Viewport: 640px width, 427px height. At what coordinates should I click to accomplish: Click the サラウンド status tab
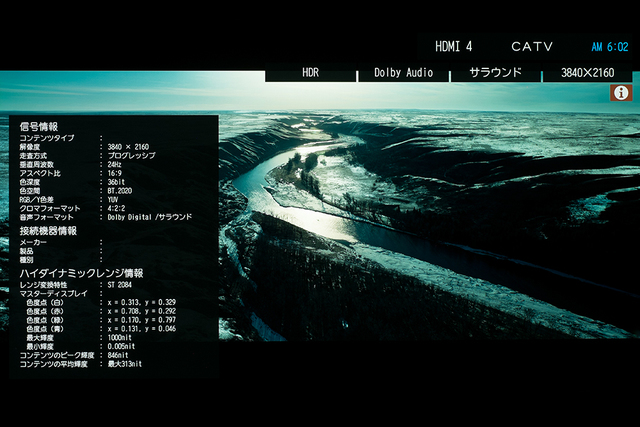tap(495, 73)
